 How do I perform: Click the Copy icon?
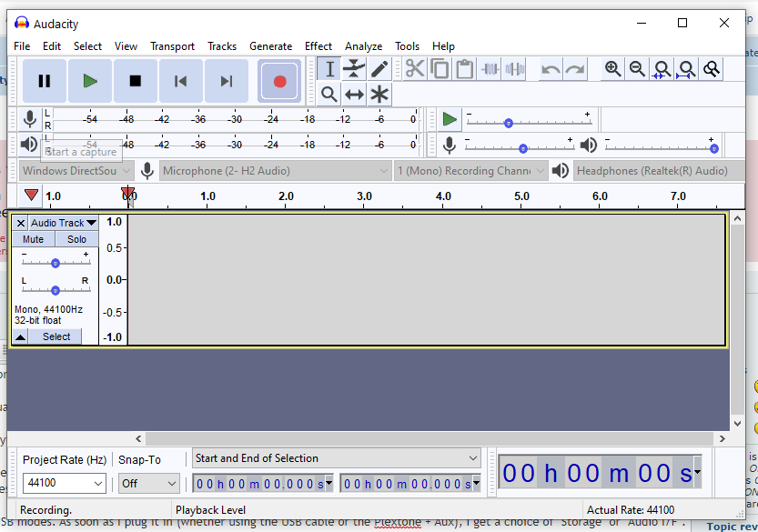tap(440, 68)
